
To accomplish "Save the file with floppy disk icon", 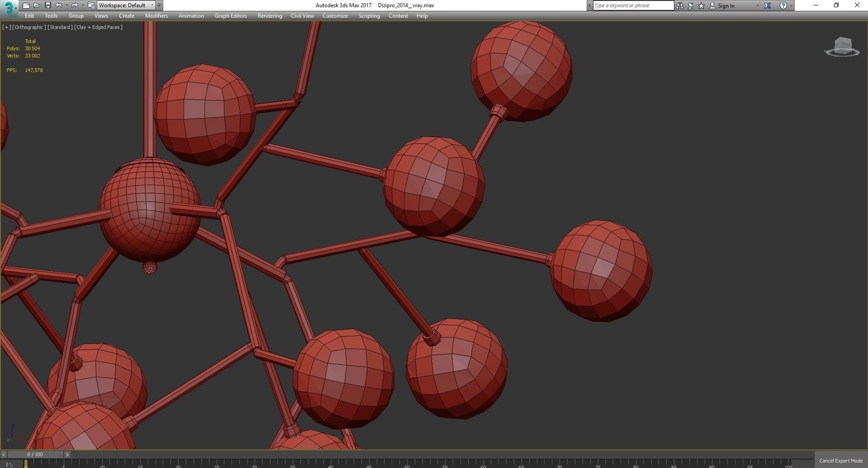I will 47,5.
